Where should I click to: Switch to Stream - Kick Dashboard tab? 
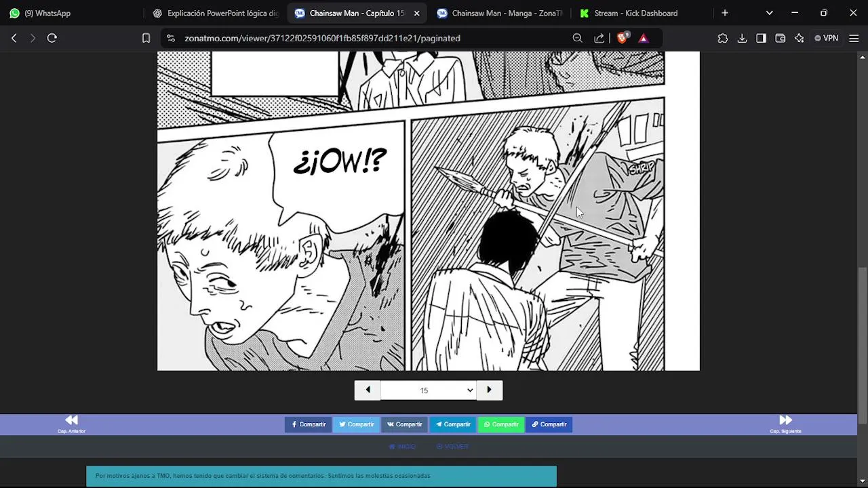[x=642, y=13]
